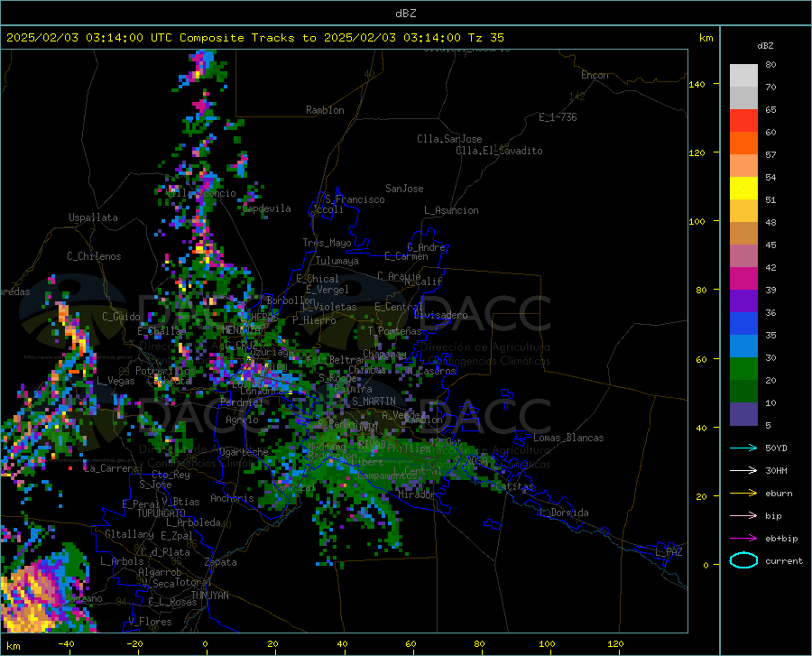
Task: Select the 10 dBZ dark violet swatch
Action: click(x=743, y=414)
